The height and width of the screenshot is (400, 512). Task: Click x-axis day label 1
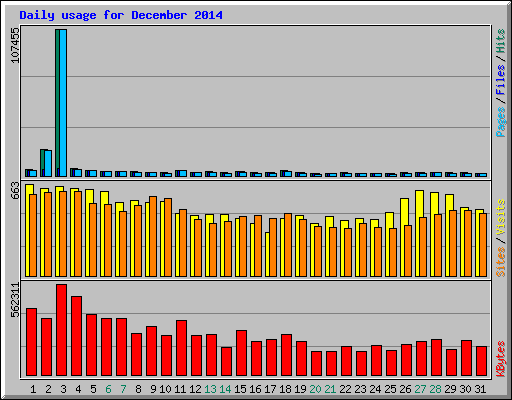pyautogui.click(x=33, y=389)
